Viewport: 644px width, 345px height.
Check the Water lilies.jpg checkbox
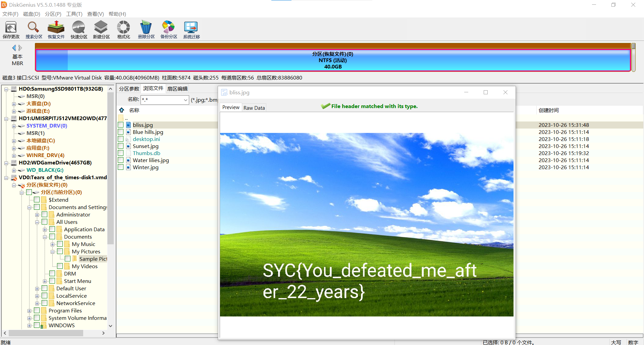tap(121, 160)
